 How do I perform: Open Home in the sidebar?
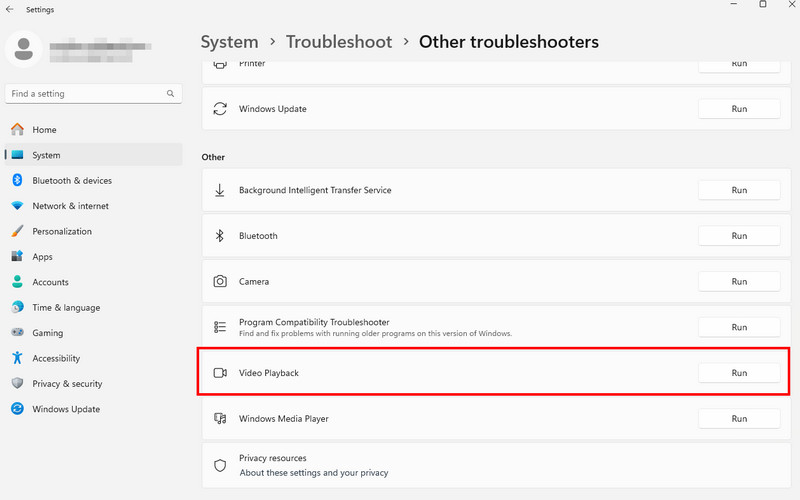click(44, 130)
